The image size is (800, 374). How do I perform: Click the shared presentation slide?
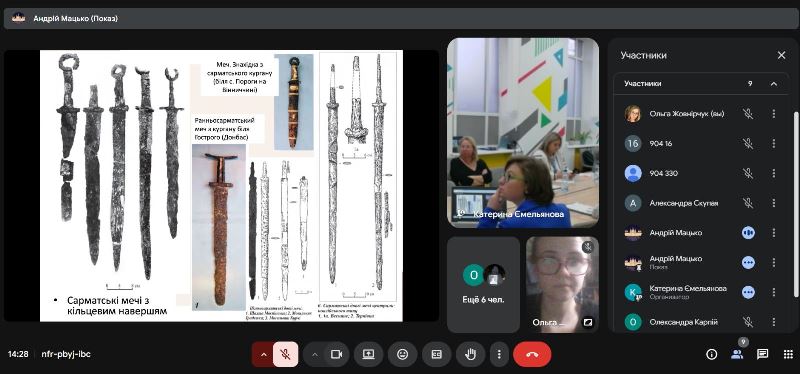coord(221,186)
